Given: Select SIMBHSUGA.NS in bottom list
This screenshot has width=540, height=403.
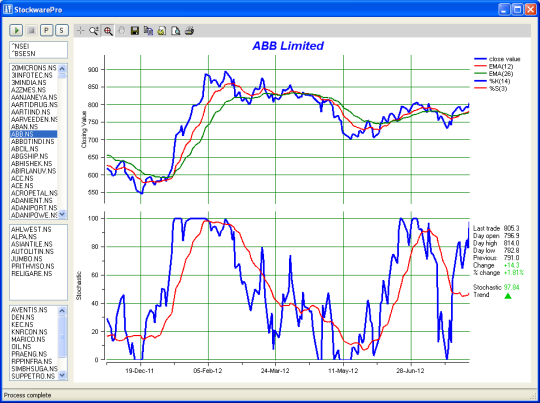Looking at the screenshot, I should (34, 369).
